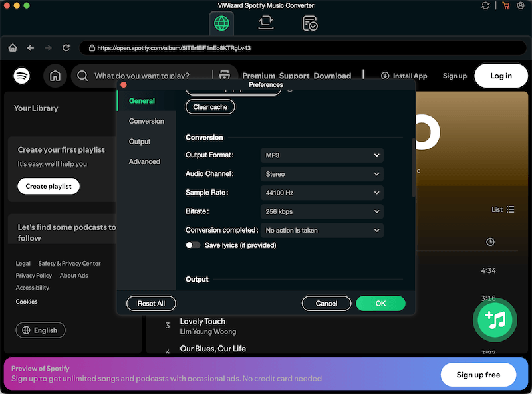Click the Log in button
Screen dimensions: 532x394
pos(501,76)
